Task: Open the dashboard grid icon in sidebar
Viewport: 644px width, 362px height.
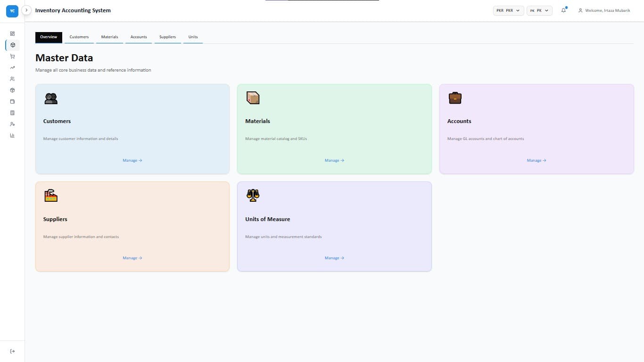Action: pos(12,33)
